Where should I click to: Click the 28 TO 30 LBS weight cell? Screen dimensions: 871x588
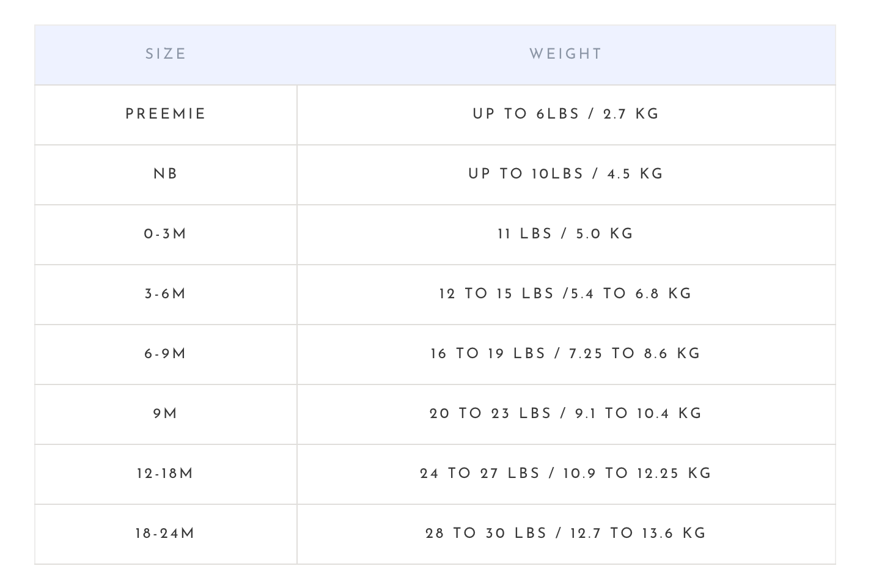pos(566,534)
